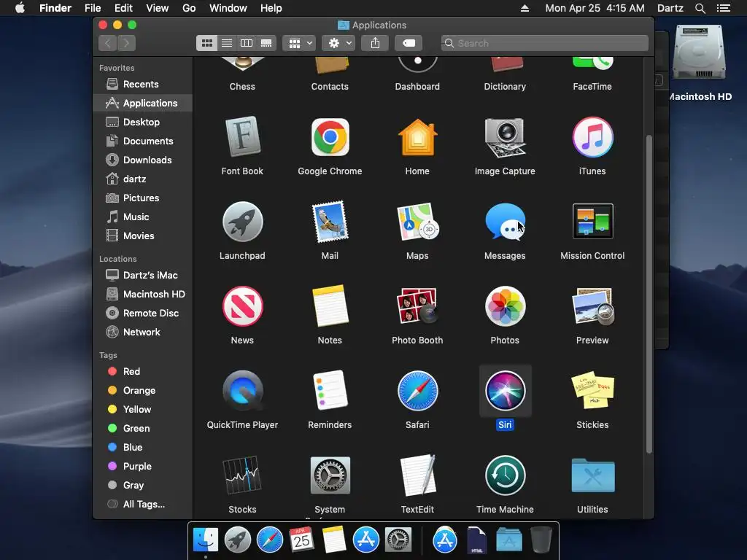This screenshot has height=560, width=747.
Task: Switch to icon view in the toolbar
Action: (206, 43)
